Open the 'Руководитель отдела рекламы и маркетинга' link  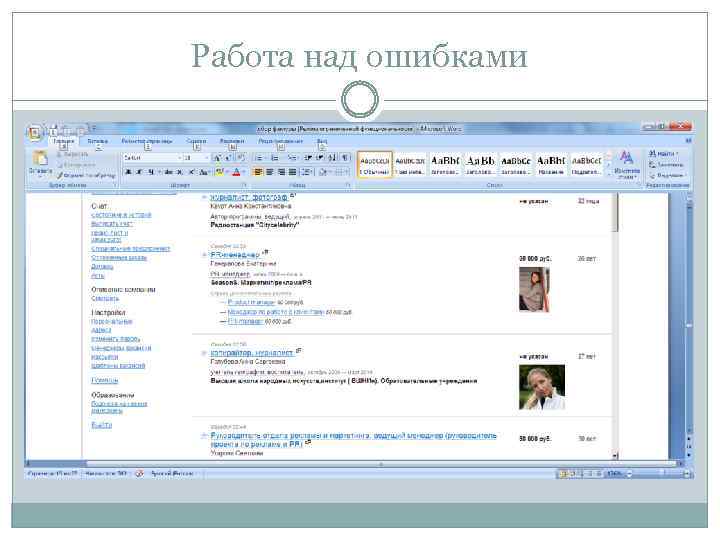(353, 440)
